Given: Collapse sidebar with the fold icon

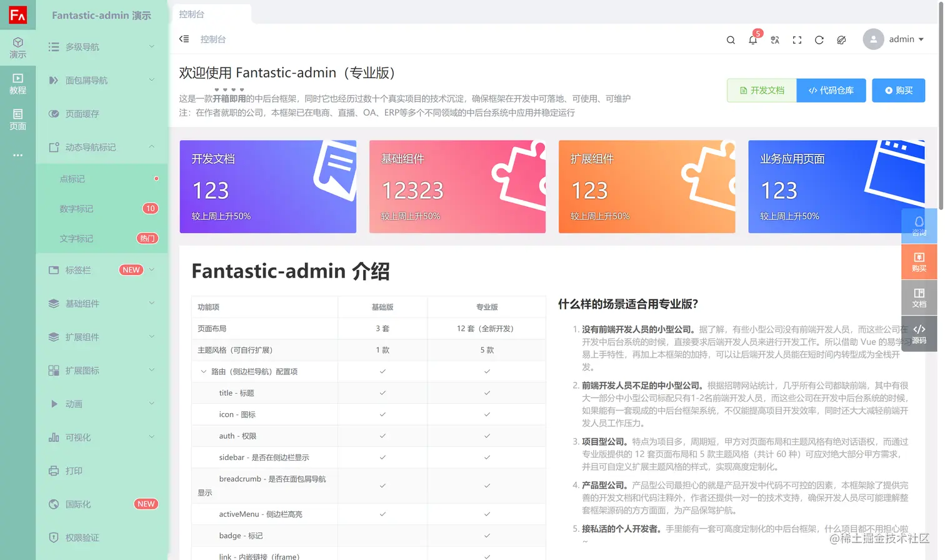Looking at the screenshot, I should [184, 39].
